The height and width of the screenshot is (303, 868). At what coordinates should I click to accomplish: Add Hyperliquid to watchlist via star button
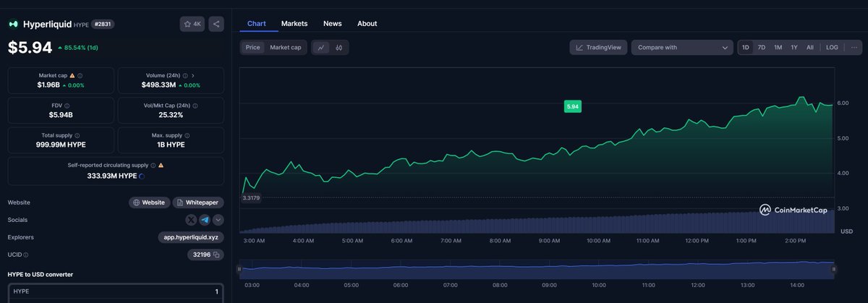pos(192,24)
